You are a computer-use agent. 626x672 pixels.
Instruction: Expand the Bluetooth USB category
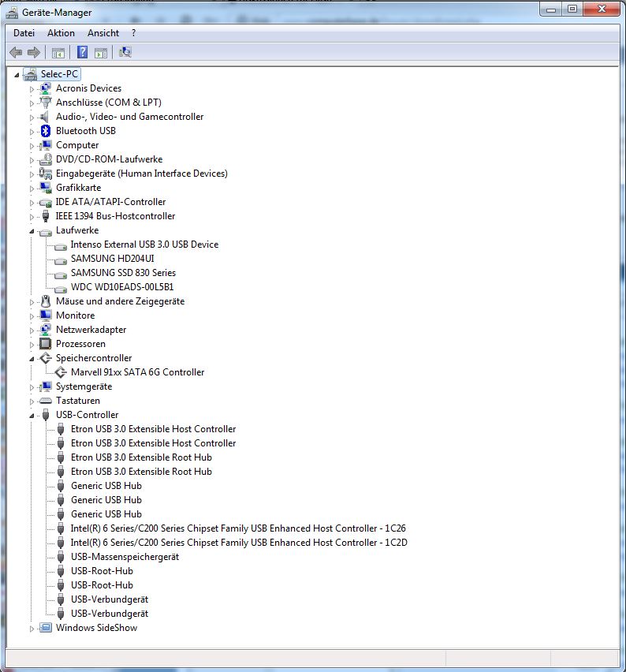[x=32, y=132]
